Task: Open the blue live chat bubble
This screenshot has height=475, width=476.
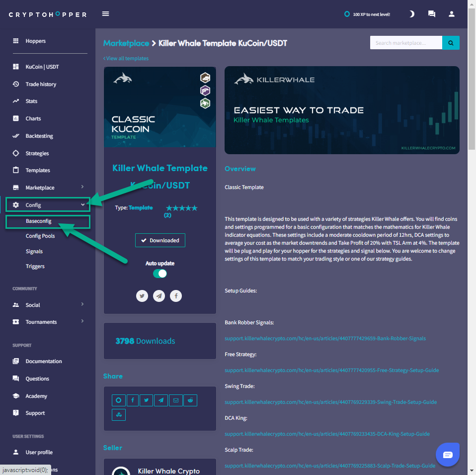Action: coord(448,455)
